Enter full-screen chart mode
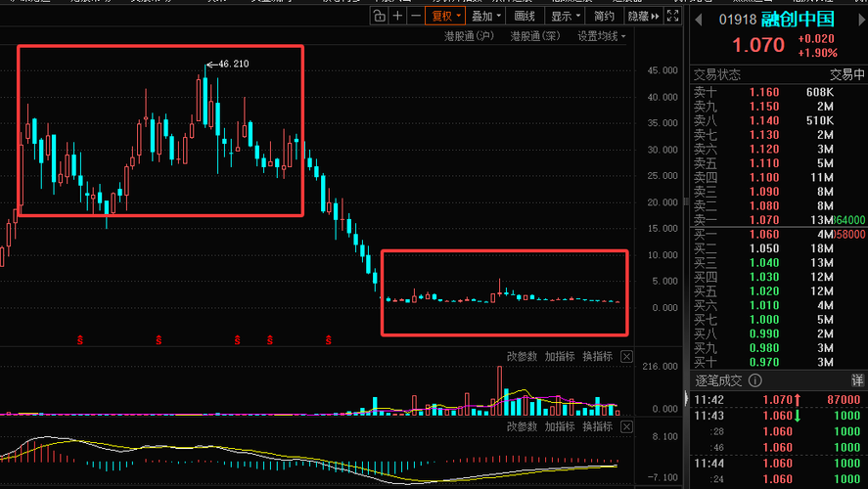The height and width of the screenshot is (489, 868). pyautogui.click(x=672, y=16)
